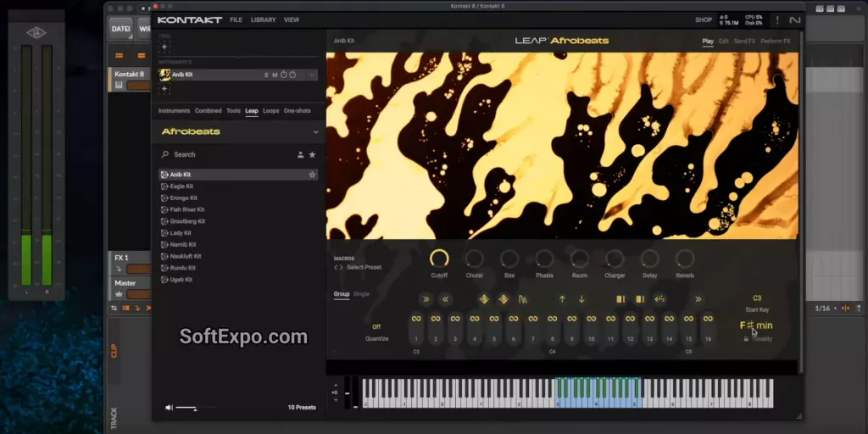Switch to the One-shots tab
Screen dimensions: 868x434
(x=298, y=111)
